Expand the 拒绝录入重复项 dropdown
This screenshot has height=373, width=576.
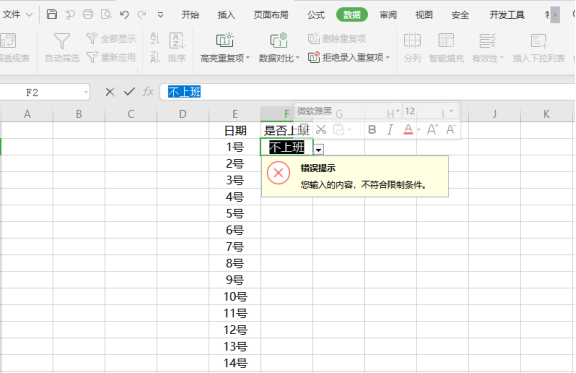388,58
